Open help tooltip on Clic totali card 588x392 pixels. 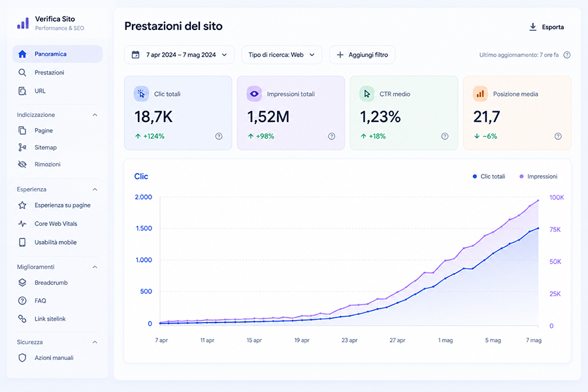(219, 136)
